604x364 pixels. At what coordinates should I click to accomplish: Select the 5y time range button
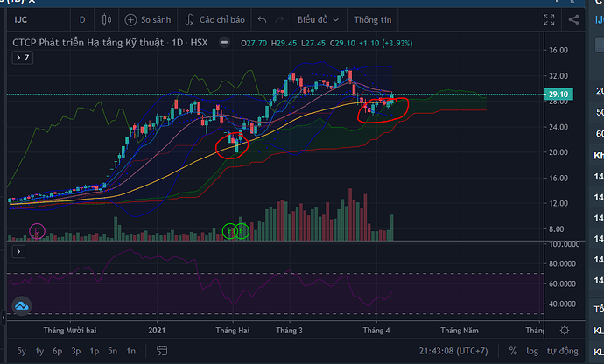tap(21, 351)
